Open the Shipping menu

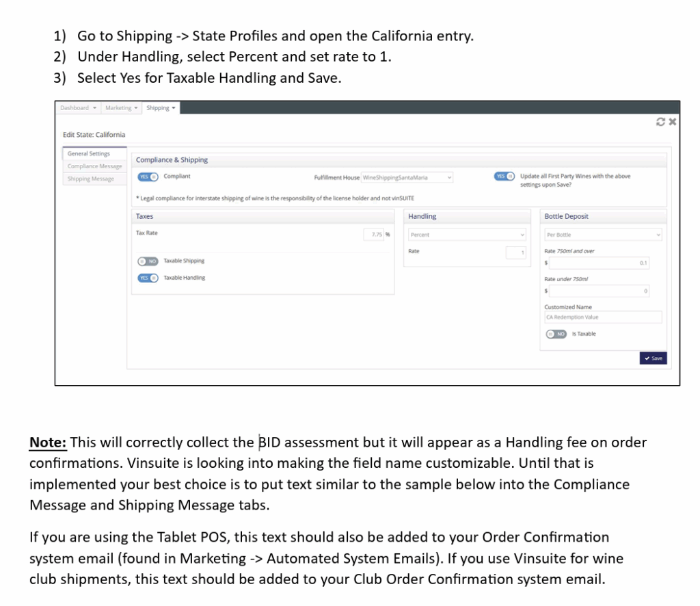pos(161,108)
